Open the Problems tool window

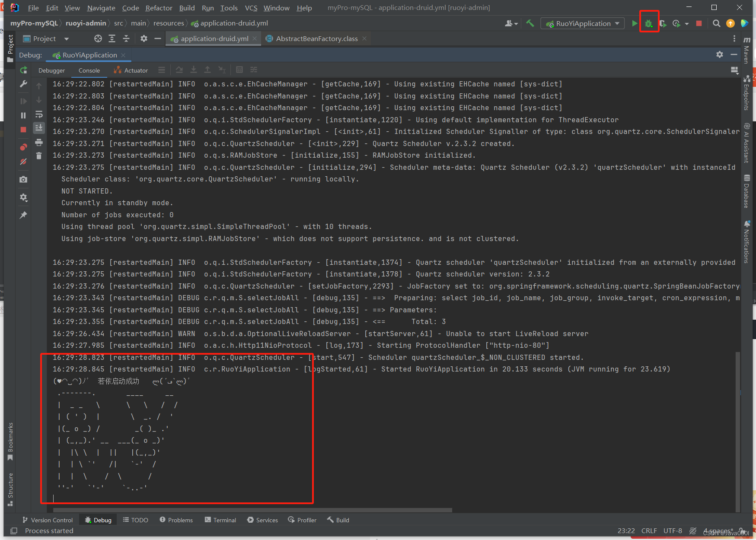click(x=176, y=520)
